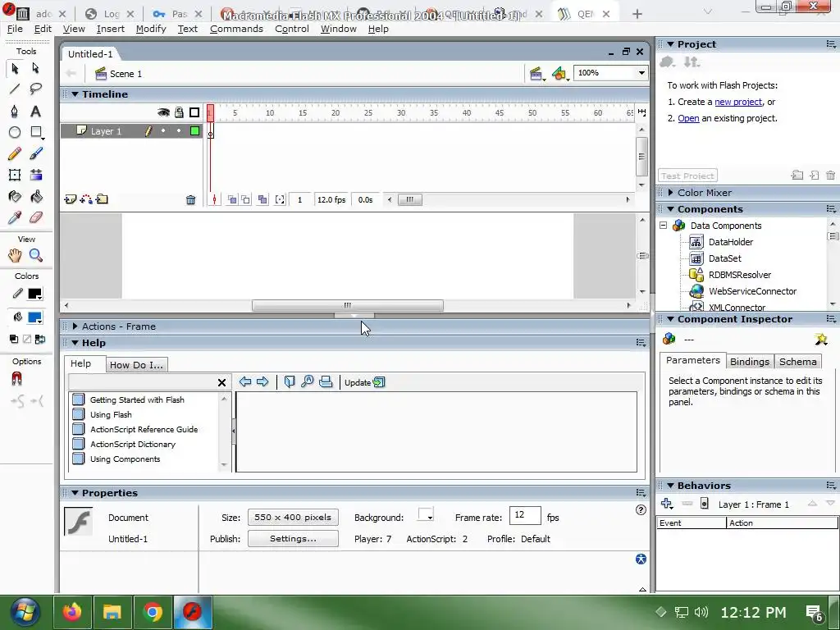
Task: Select the Eyedropper tool
Action: point(15,217)
